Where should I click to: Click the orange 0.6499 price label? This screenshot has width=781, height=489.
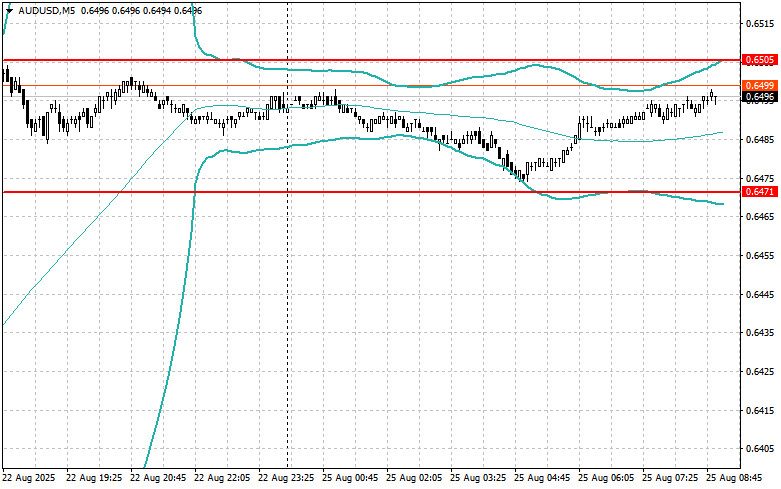point(760,85)
